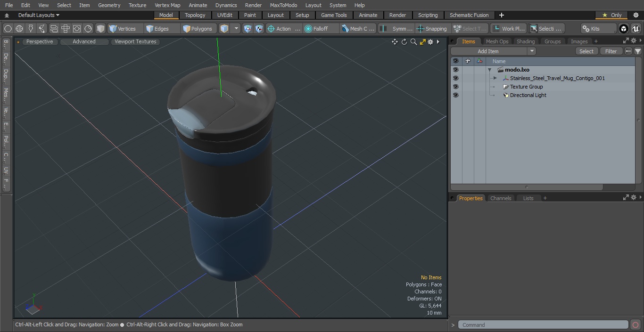Viewport: 644px width, 332px height.
Task: Switch to the Mesh Ops tab
Action: [x=497, y=41]
